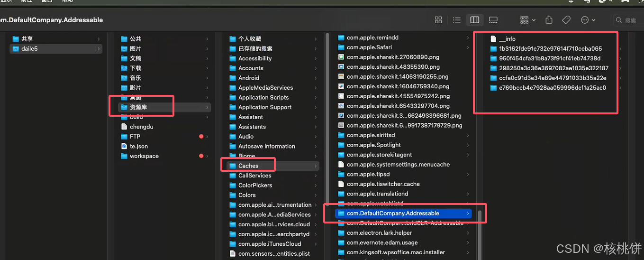
Task: Open the 下载 folder
Action: pyautogui.click(x=164, y=68)
